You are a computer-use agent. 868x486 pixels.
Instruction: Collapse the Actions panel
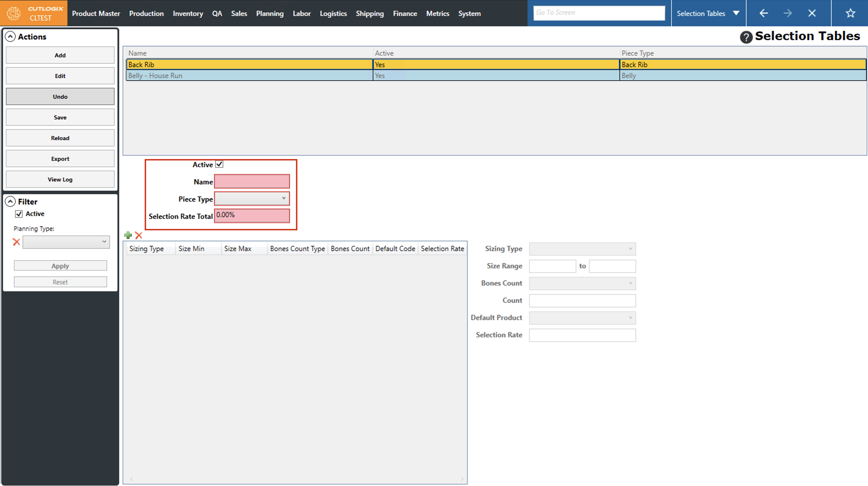10,37
